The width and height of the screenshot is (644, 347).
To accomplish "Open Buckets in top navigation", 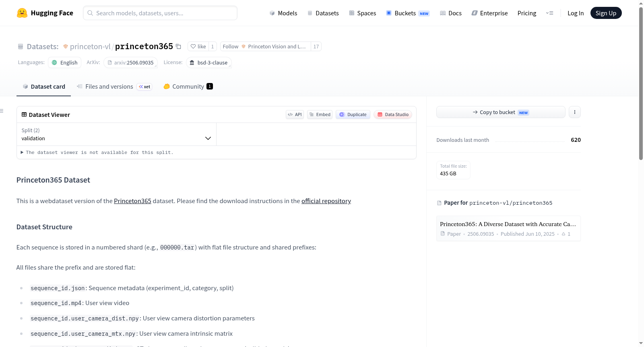I will [408, 13].
